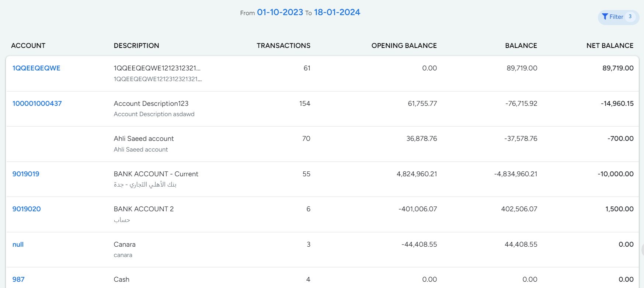
Task: Click the truncated 1QQEEQEQWE1212312321321... subtitle
Action: tap(158, 79)
